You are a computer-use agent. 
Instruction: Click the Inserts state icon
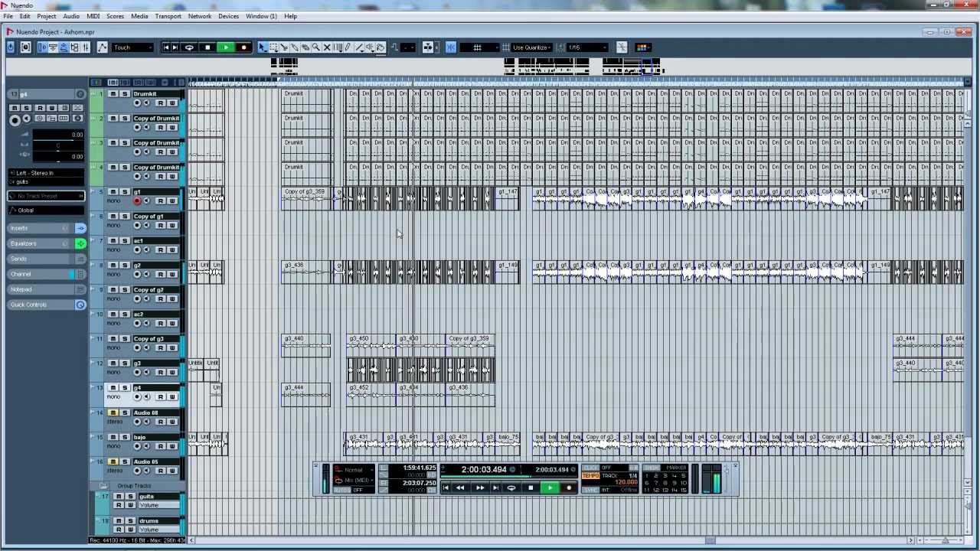(80, 228)
